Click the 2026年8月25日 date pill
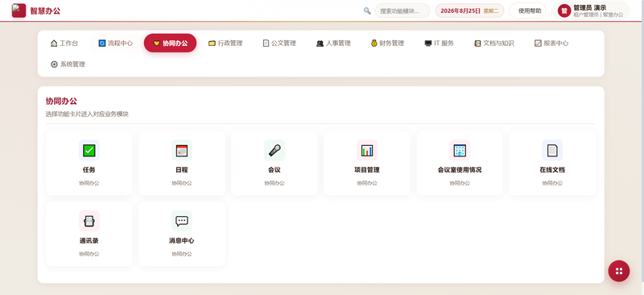Screen dimensions: 644x295 point(469,10)
